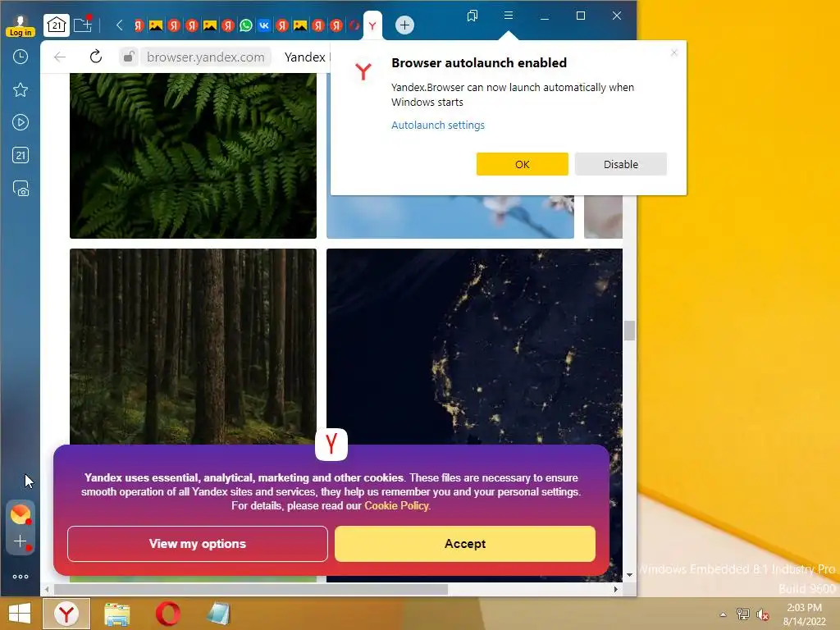Close the autolaunch notification popup
Screen dimensions: 840x630
tap(674, 52)
